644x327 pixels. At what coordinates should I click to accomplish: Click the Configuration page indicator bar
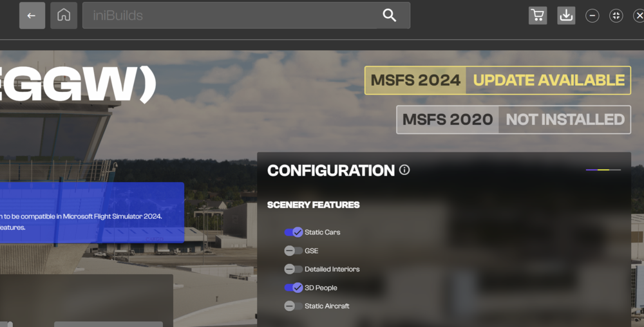pos(603,169)
